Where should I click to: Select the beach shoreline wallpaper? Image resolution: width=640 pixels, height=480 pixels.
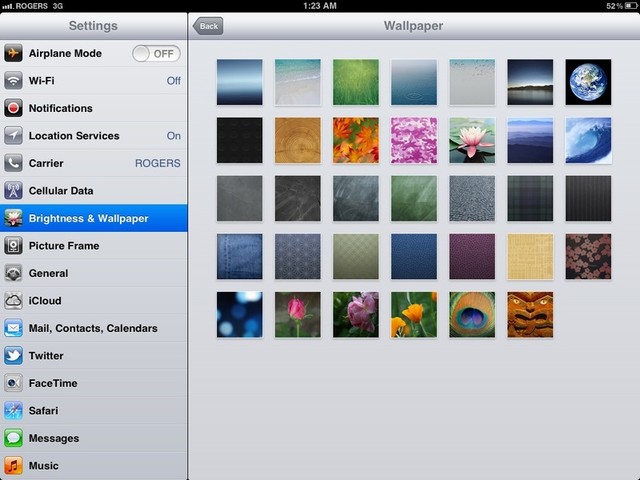[x=298, y=82]
